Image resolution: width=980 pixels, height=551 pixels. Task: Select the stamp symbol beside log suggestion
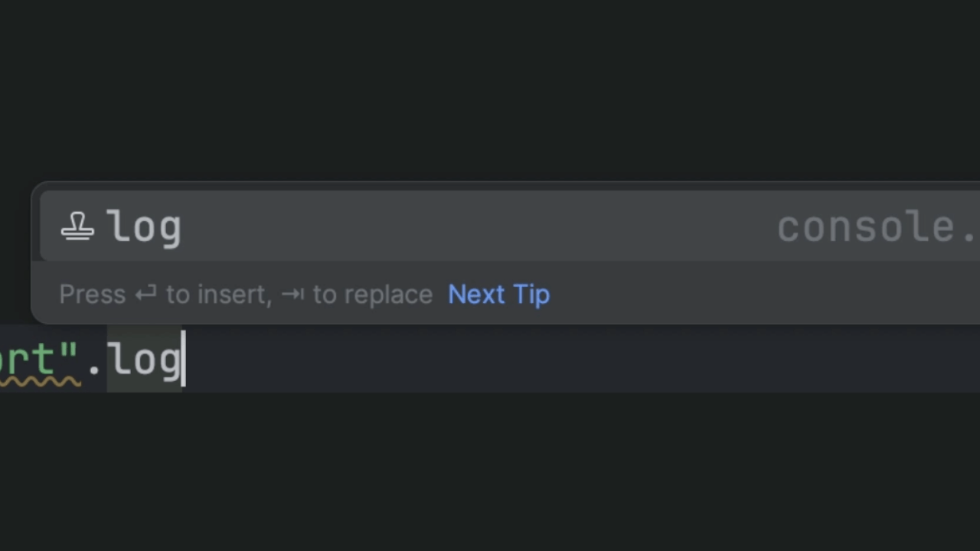pyautogui.click(x=77, y=226)
